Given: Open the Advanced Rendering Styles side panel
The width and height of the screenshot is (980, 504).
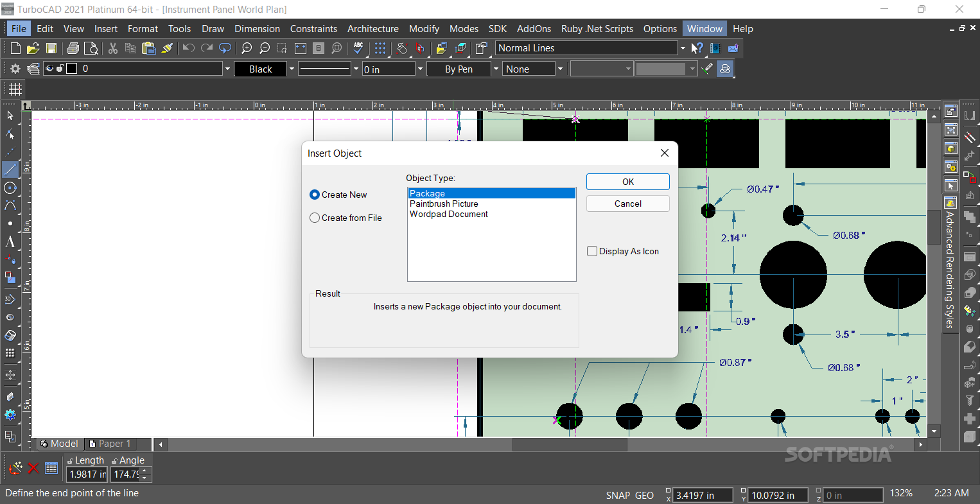Looking at the screenshot, I should pyautogui.click(x=950, y=263).
